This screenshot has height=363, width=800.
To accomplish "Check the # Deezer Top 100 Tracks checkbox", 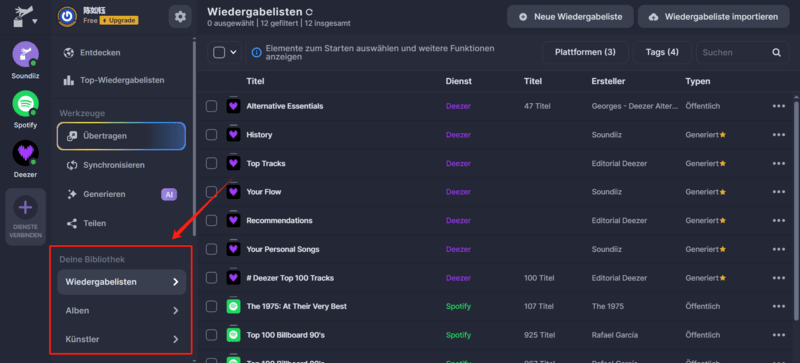I will 211,278.
